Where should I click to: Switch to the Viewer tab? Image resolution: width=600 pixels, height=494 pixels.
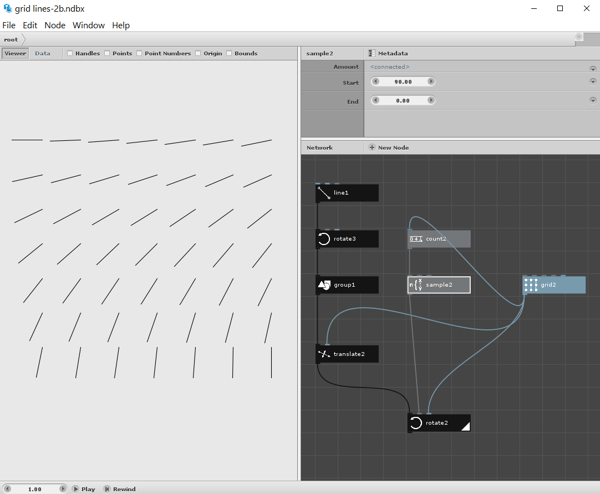click(x=15, y=53)
